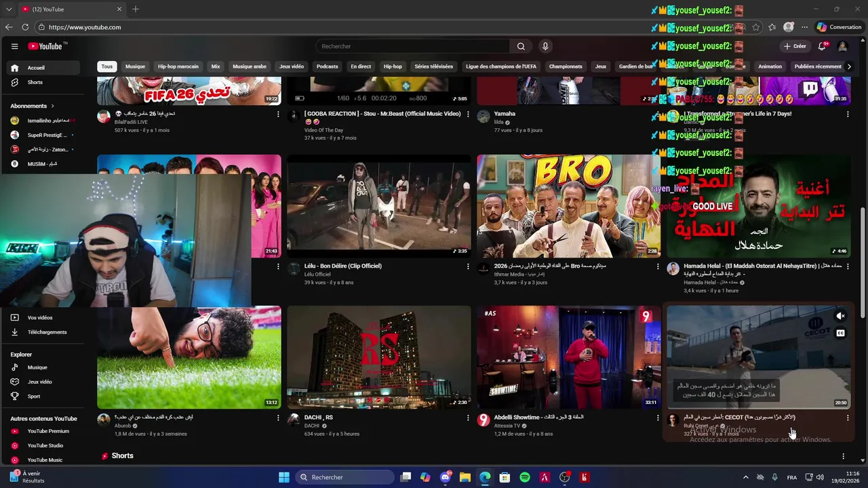Open the DACHI , RS video thumbnail
The image size is (868, 488).
pyautogui.click(x=378, y=357)
